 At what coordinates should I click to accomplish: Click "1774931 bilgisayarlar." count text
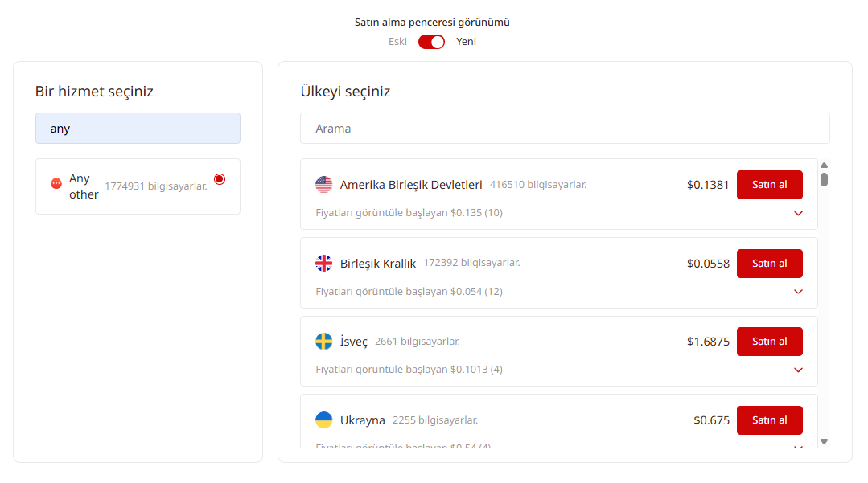click(x=156, y=186)
